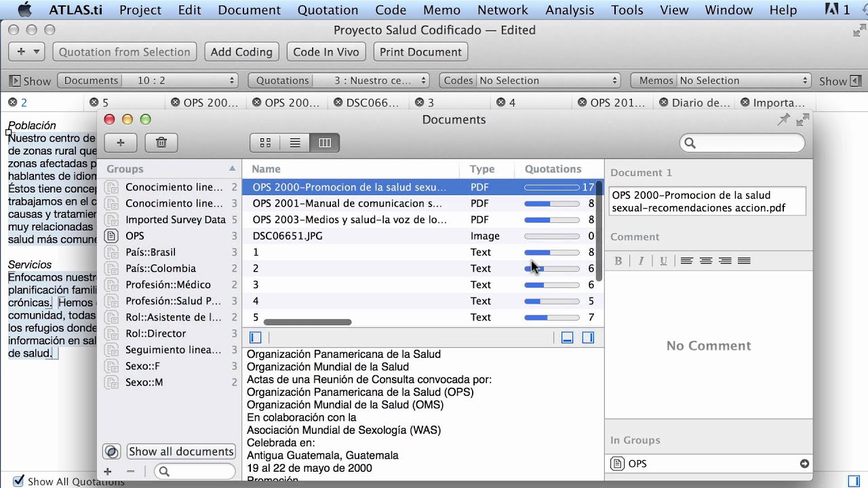Apply bold in comment editor
This screenshot has width=868, height=488.
click(x=618, y=261)
